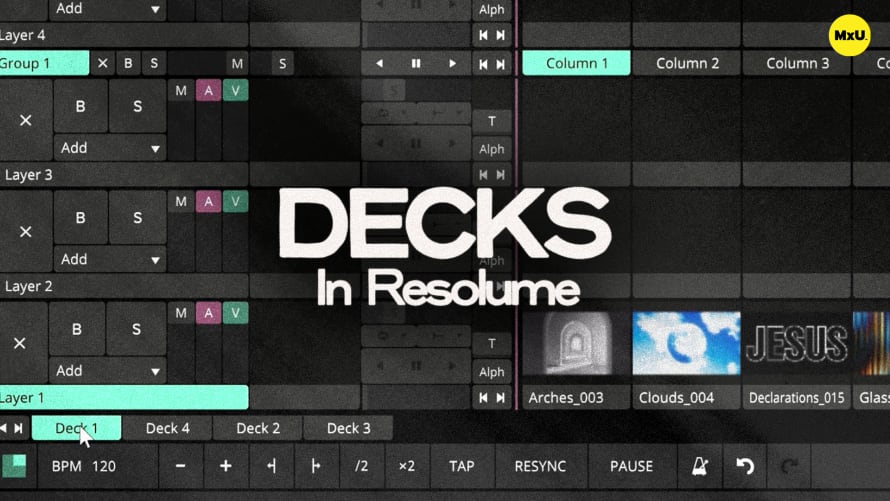Screen dimensions: 890x501
Task: Open Layer 4 blend mode Add dropdown
Action: 108,9
